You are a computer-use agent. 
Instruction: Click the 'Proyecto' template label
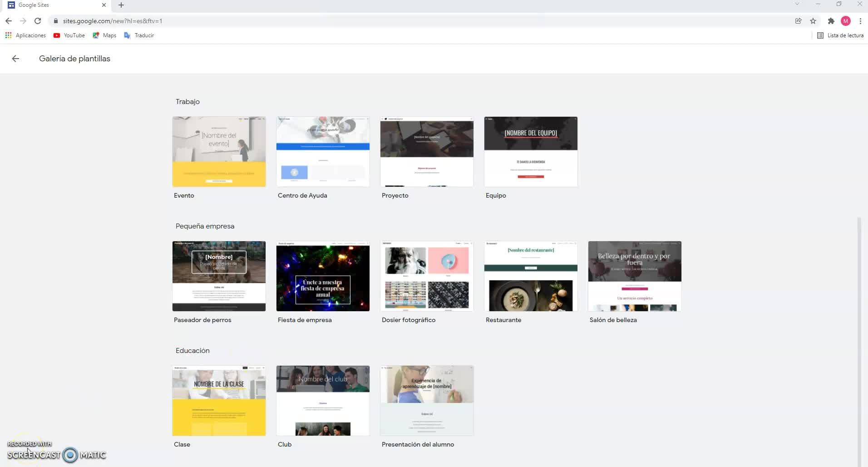click(395, 195)
